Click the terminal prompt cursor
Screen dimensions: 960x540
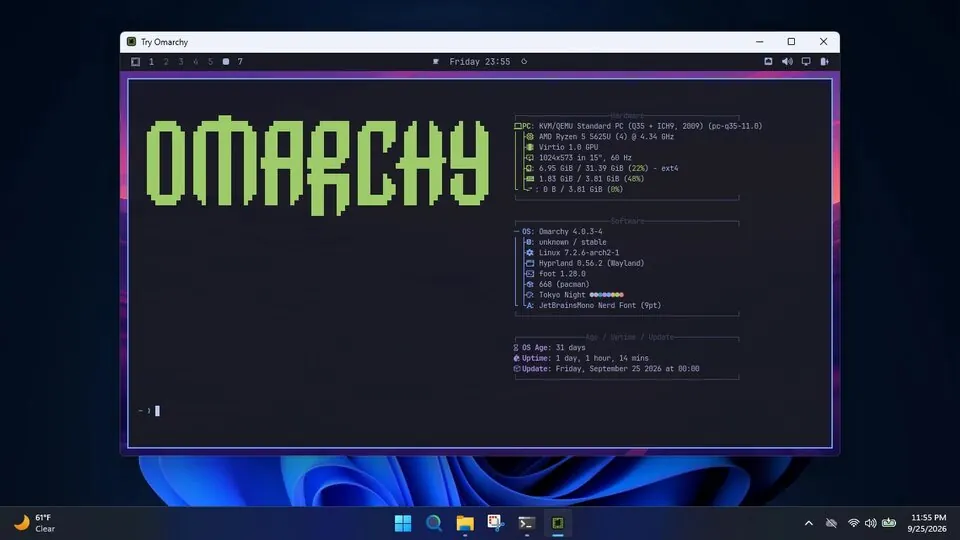pyautogui.click(x=157, y=411)
